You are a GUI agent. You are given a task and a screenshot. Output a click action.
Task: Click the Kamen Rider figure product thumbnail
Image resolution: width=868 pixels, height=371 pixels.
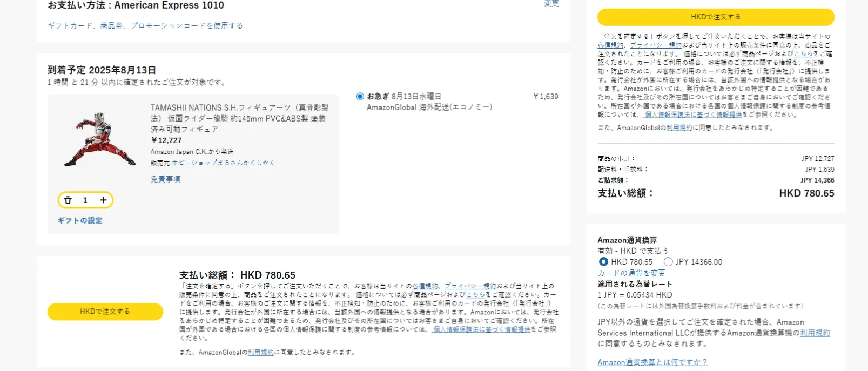(x=100, y=139)
